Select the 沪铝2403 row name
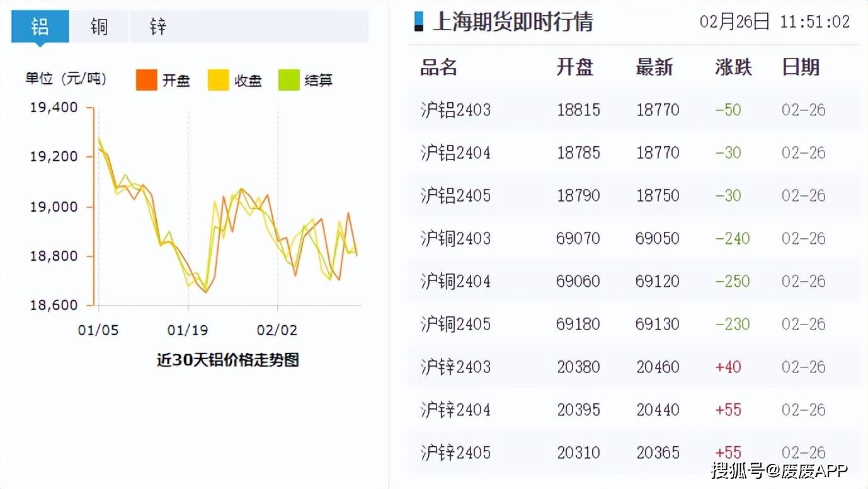The height and width of the screenshot is (489, 868). tap(455, 110)
